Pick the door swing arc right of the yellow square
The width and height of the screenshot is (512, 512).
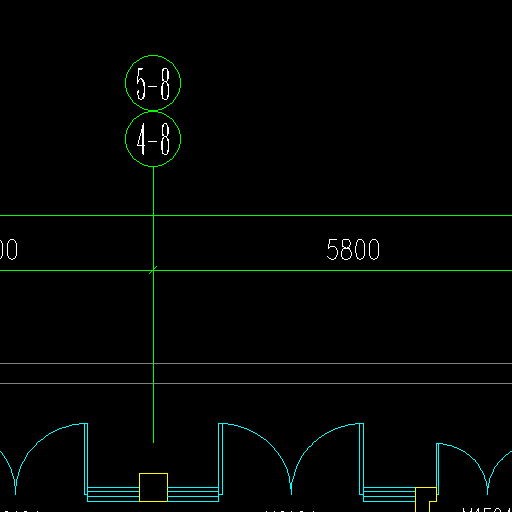[x=257, y=458]
